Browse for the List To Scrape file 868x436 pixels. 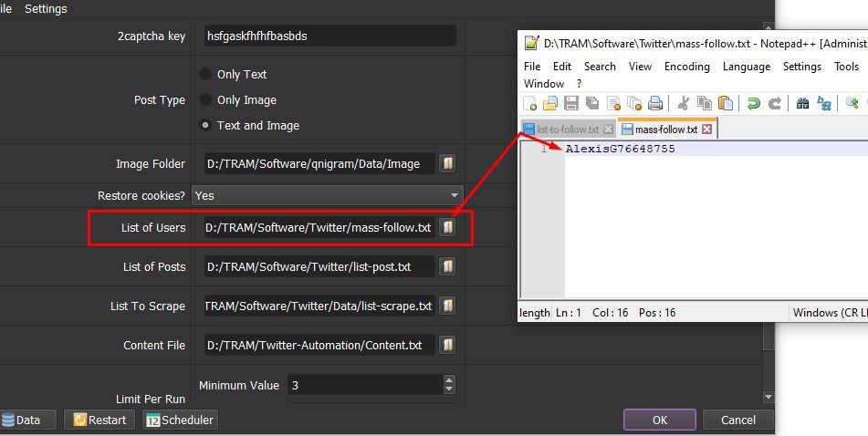click(x=448, y=306)
